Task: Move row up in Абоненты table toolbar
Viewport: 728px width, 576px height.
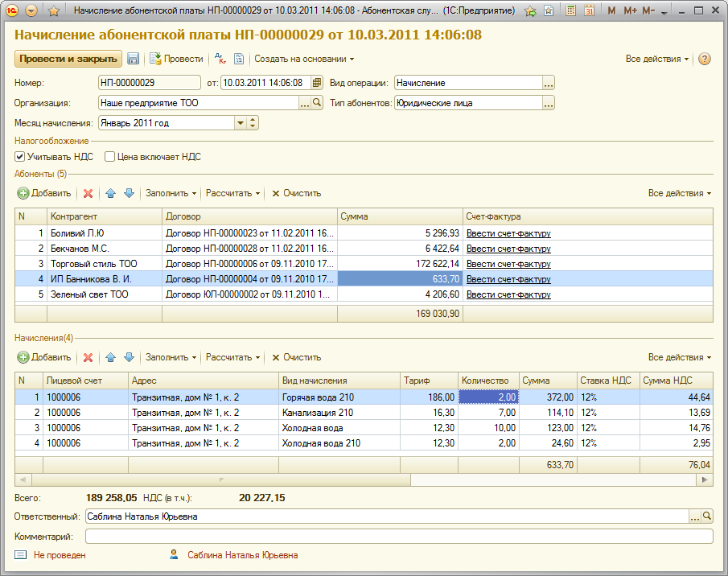Action: 111,193
